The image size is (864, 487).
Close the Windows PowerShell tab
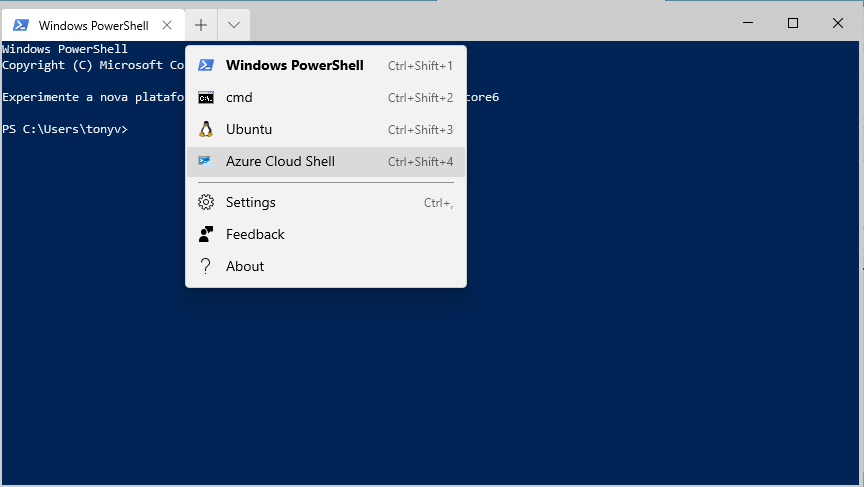167,25
